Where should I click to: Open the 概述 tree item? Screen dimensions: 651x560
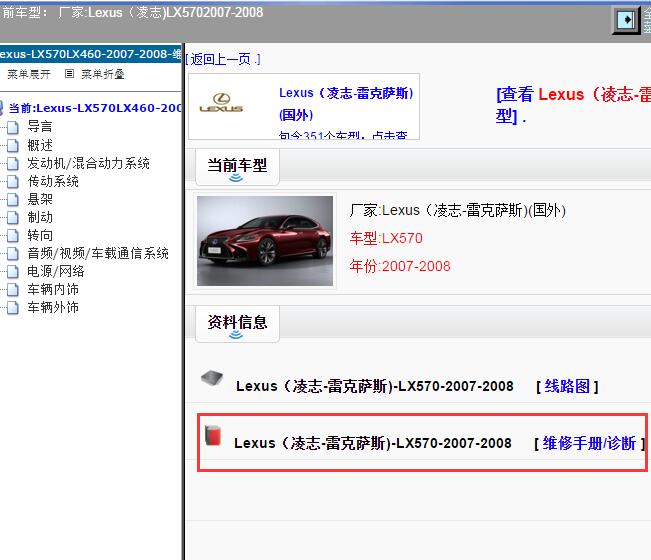(x=40, y=145)
